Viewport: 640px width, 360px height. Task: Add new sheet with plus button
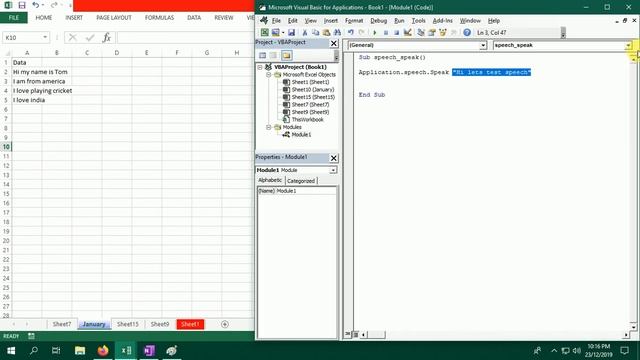[224, 324]
